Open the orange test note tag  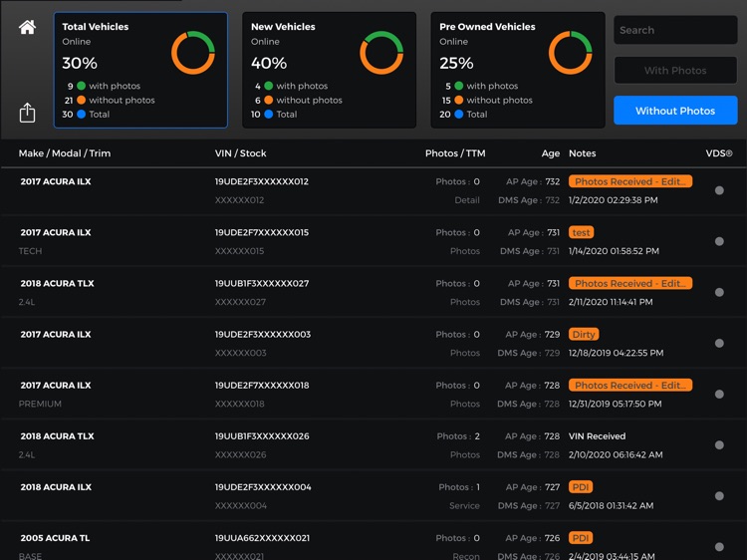pos(582,232)
